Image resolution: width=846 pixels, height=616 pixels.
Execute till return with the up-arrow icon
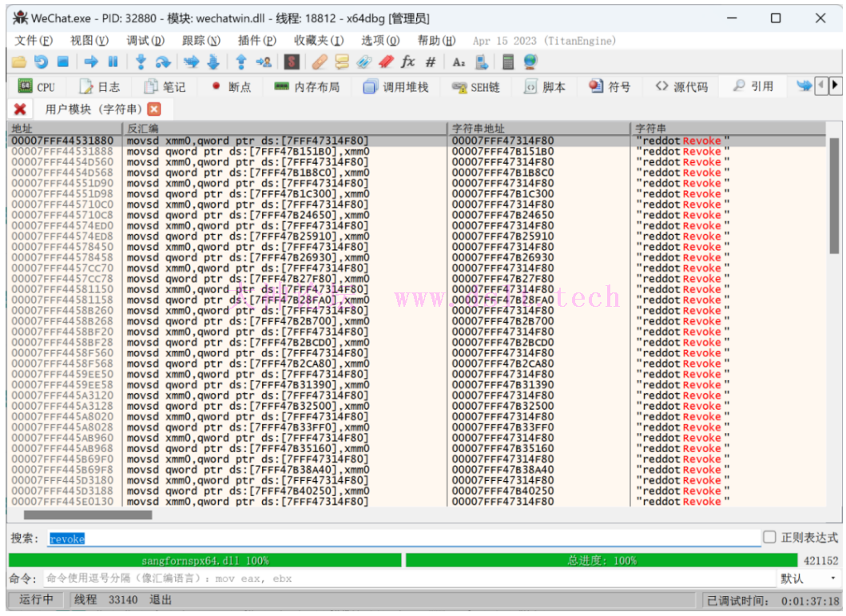(x=241, y=62)
